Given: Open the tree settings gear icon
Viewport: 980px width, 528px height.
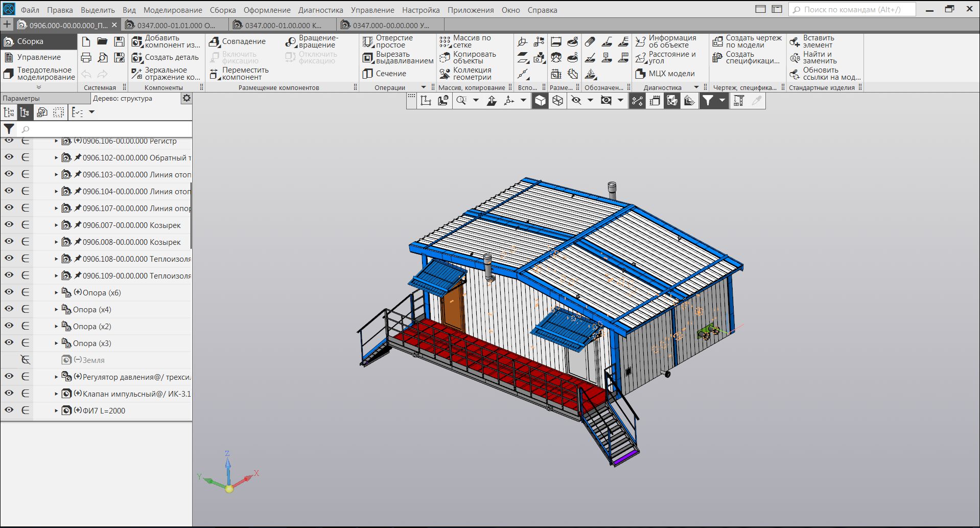Looking at the screenshot, I should (186, 98).
